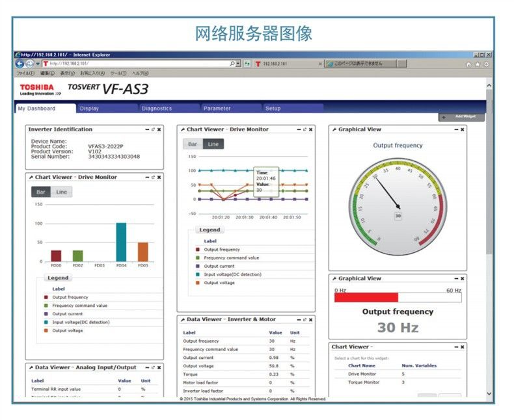This screenshot has width=514, height=420.
Task: Close the Inverter Identification widget
Action: tap(159, 129)
